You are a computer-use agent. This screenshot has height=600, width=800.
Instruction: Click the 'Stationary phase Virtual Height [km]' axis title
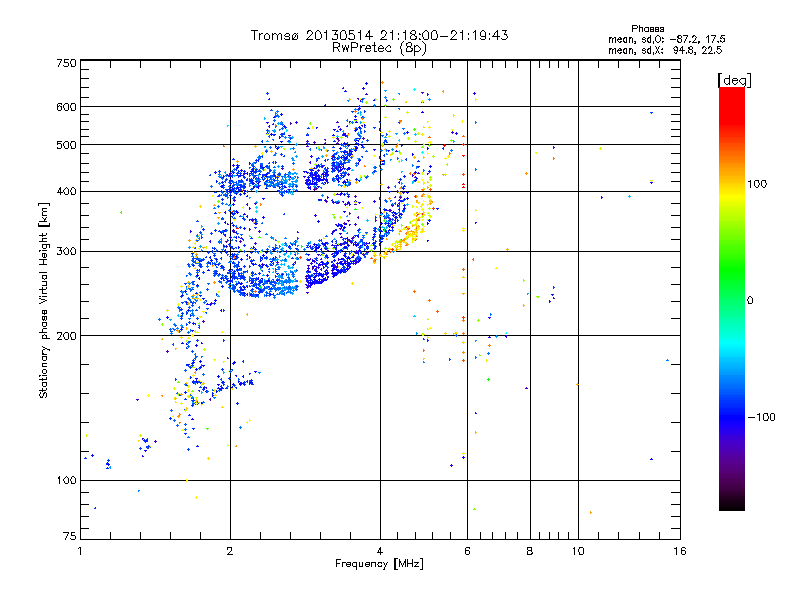[44, 301]
